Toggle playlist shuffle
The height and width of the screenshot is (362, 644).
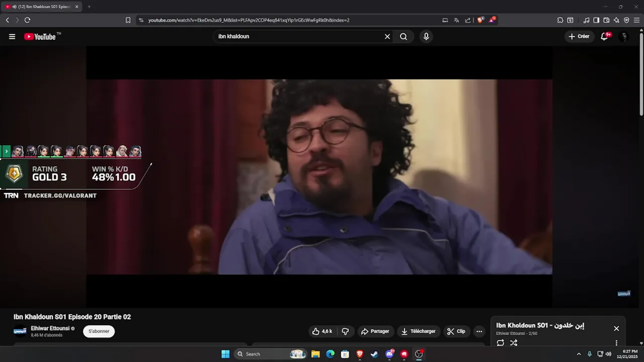pyautogui.click(x=513, y=343)
